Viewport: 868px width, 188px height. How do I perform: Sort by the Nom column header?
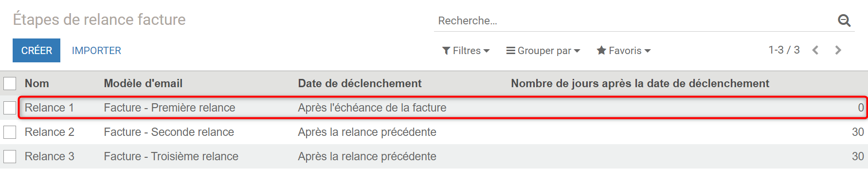[x=37, y=83]
